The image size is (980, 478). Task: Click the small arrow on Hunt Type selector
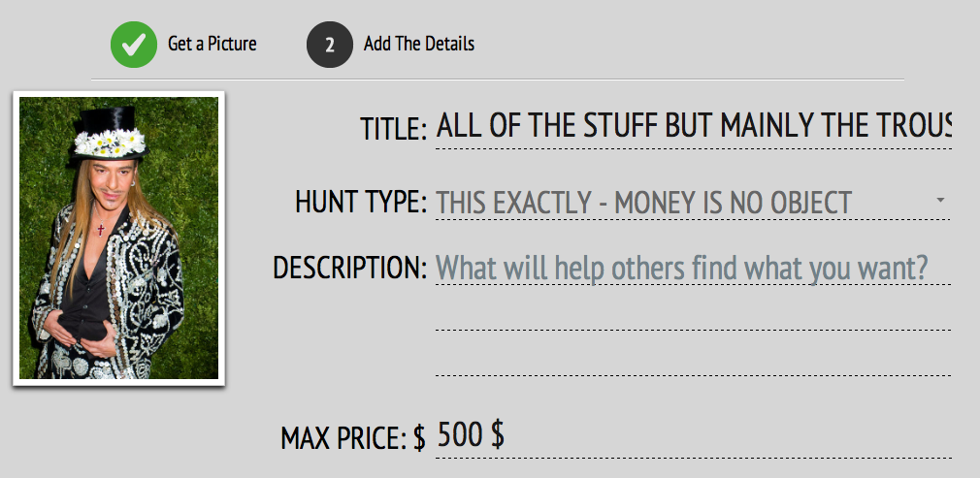940,200
